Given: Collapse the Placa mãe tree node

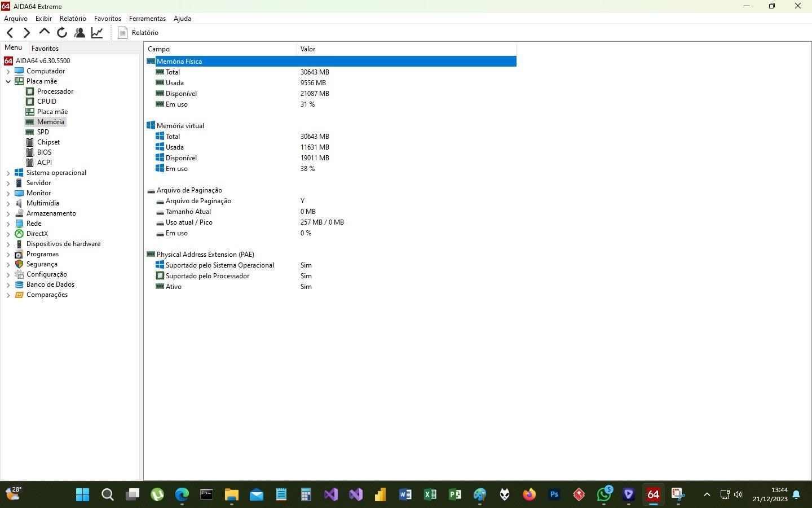Looking at the screenshot, I should point(8,81).
